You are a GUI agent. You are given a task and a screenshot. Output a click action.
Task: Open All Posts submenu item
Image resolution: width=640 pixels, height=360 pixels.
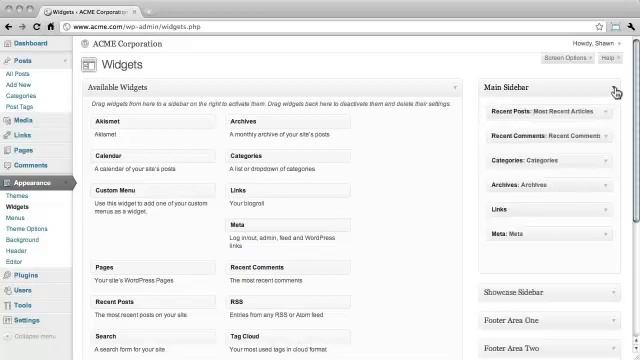pyautogui.click(x=18, y=74)
